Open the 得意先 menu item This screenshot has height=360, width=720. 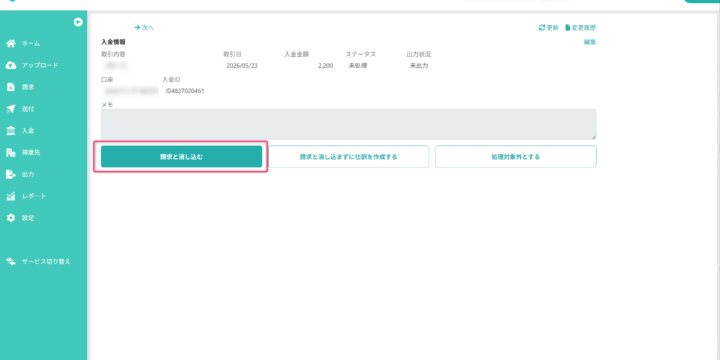click(x=31, y=152)
